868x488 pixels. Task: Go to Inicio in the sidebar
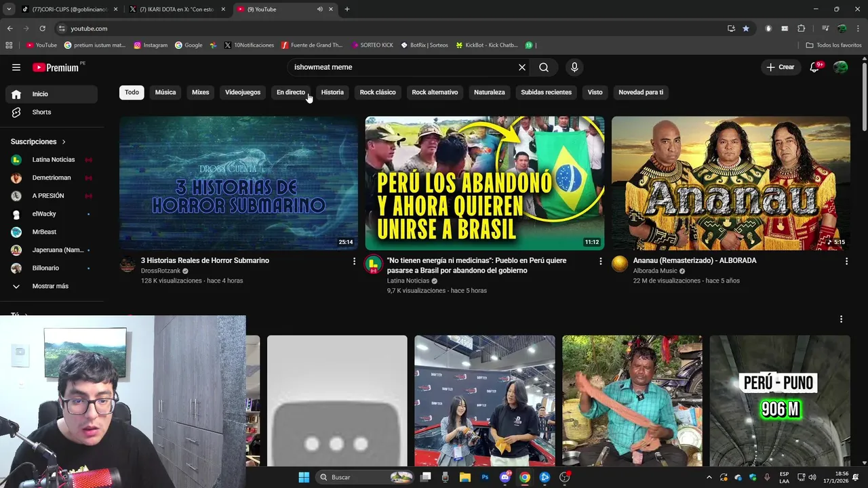click(x=52, y=94)
